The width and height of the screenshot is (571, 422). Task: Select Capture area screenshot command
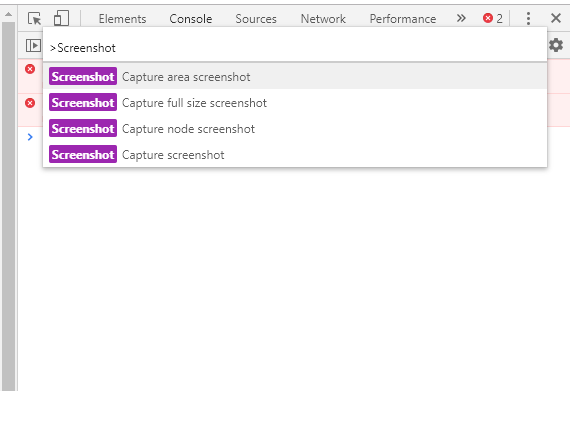[x=295, y=76]
